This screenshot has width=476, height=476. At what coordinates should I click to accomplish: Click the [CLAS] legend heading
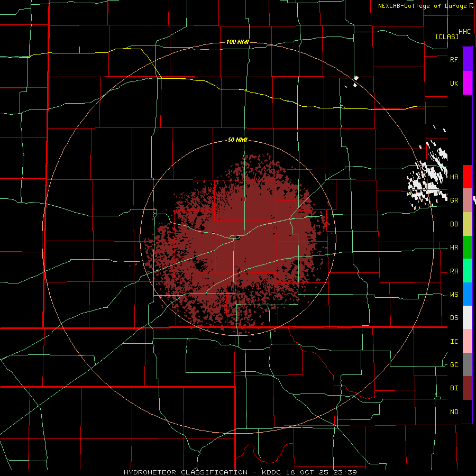coord(447,36)
